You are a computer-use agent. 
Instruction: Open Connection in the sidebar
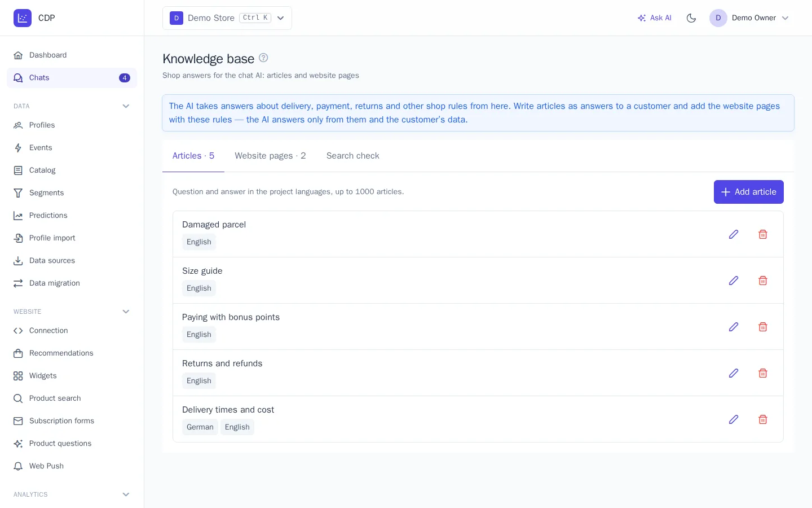coord(72,331)
